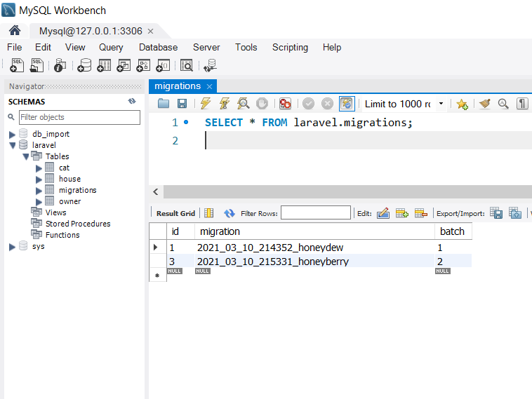Open the Query menu

(x=111, y=47)
